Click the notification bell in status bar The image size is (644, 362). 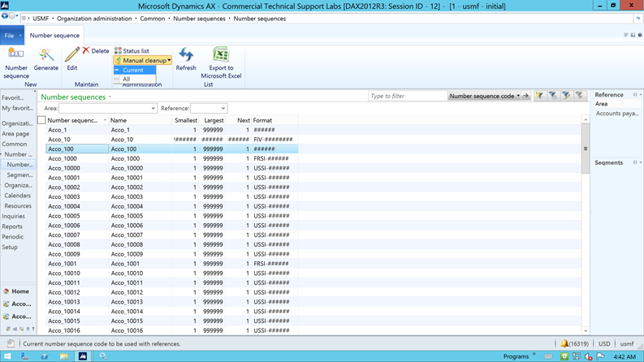coord(564,344)
